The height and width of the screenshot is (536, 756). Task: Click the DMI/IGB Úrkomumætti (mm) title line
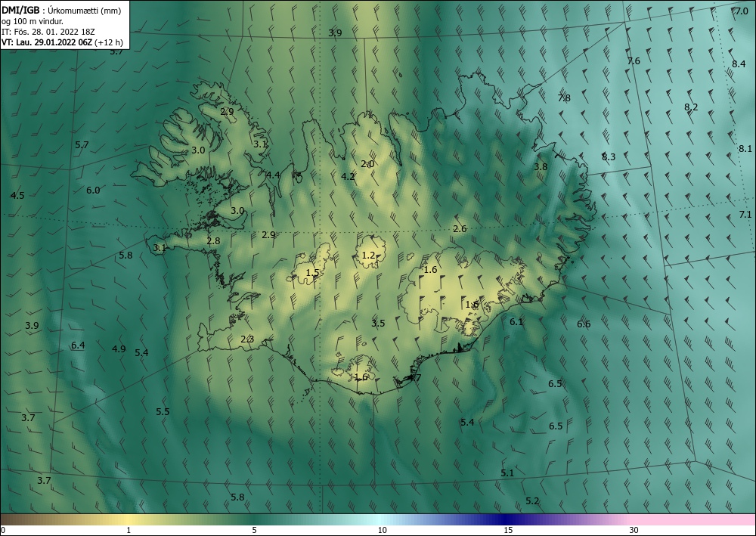pos(61,10)
